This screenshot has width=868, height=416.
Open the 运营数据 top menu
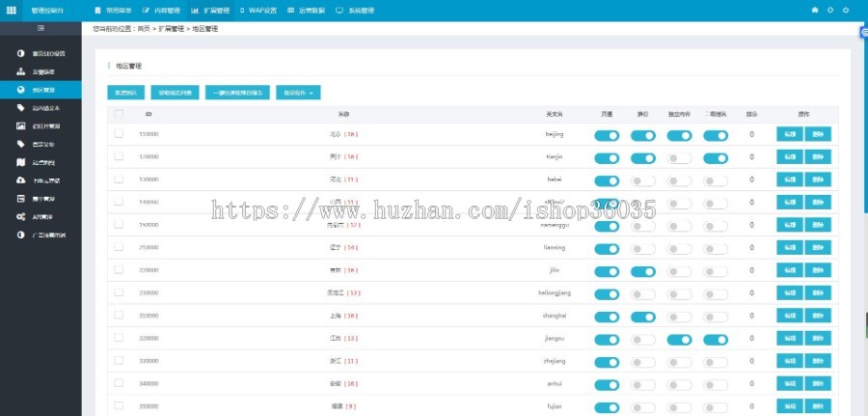307,10
